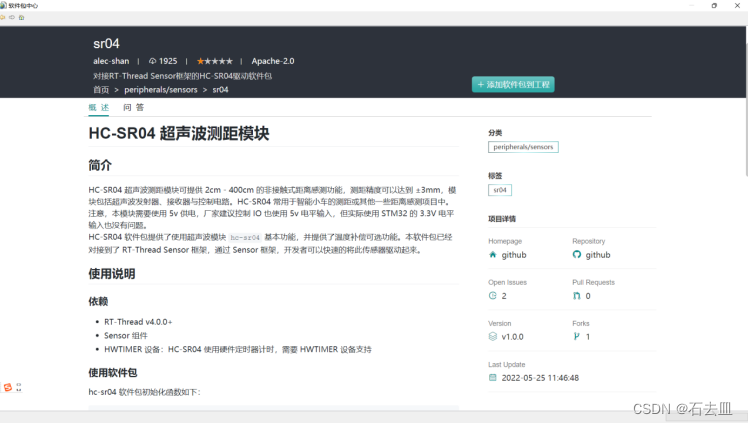Click the hc-sr04 inline code text
The image size is (748, 426).
245,238
